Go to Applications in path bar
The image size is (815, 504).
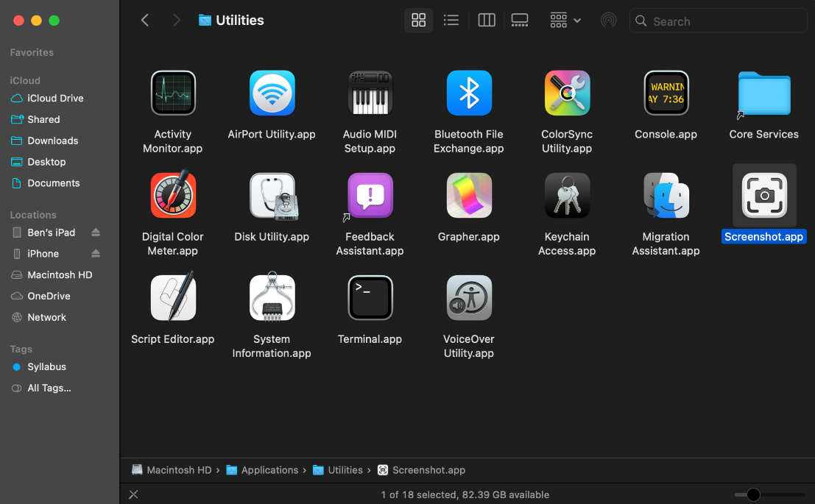(269, 470)
